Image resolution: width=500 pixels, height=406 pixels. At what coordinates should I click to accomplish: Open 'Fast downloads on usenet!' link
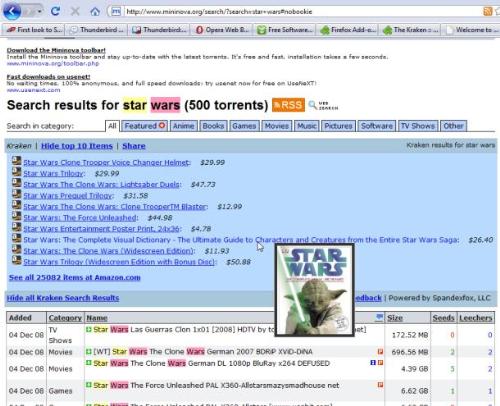[x=48, y=77]
